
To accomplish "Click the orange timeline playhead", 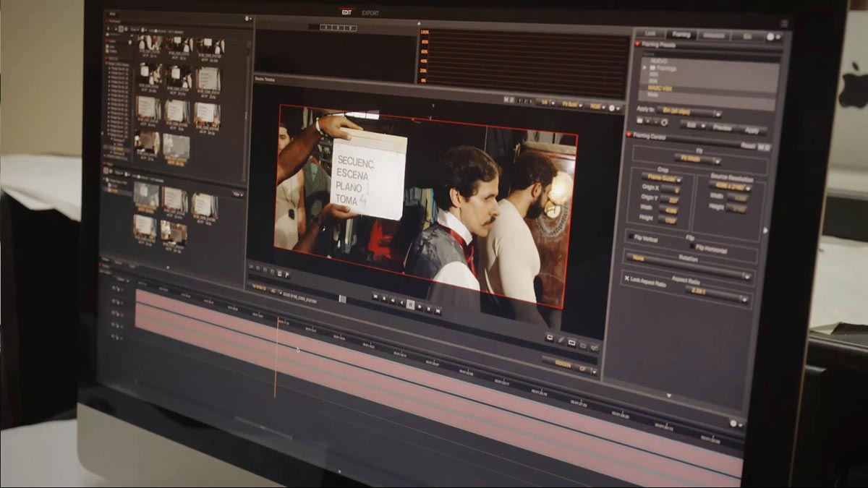I will click(x=277, y=358).
